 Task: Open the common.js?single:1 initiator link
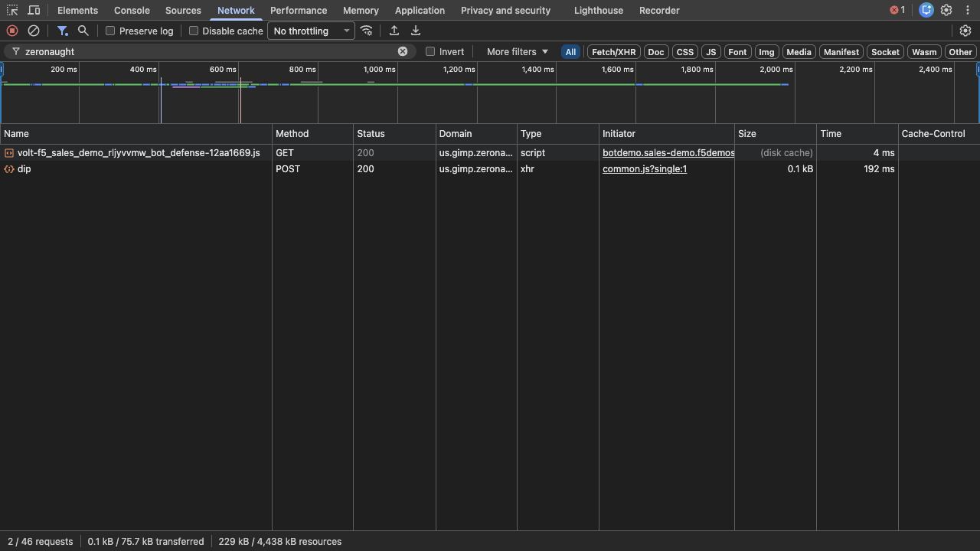[644, 169]
